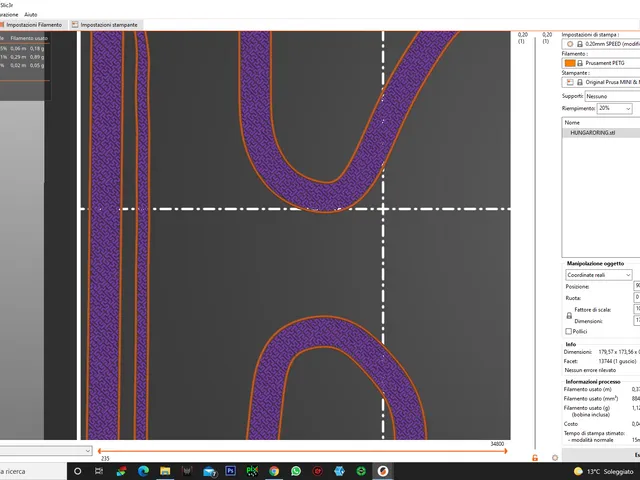This screenshot has height=480, width=640.
Task: Click the Nome column header
Action: [572, 122]
